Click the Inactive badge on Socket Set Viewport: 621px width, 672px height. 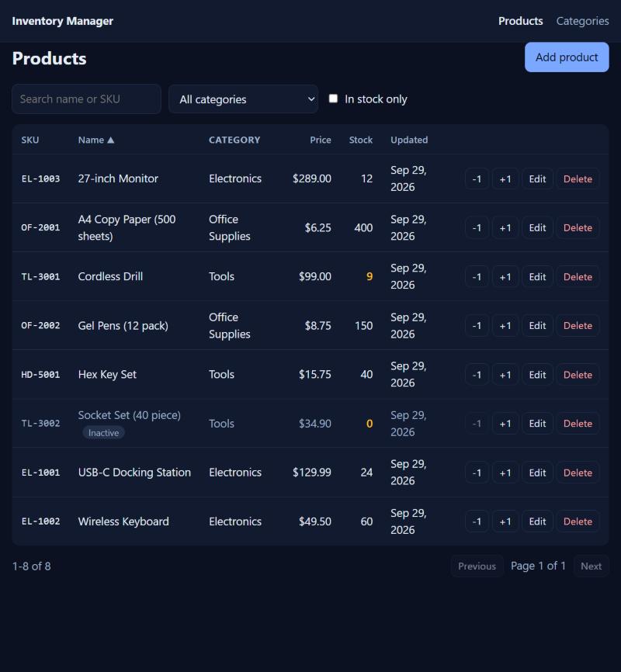pyautogui.click(x=103, y=433)
